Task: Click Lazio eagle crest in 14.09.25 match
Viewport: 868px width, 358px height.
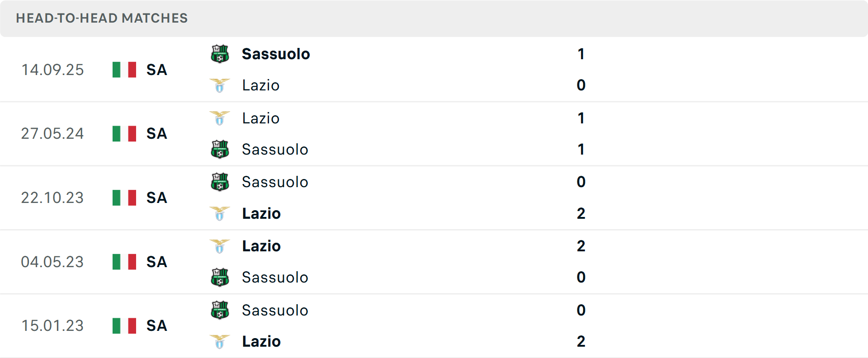Action: tap(220, 85)
